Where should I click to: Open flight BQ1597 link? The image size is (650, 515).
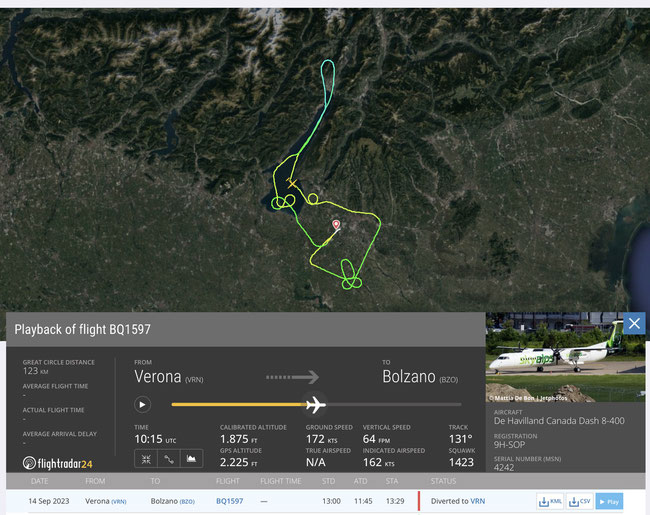click(231, 501)
